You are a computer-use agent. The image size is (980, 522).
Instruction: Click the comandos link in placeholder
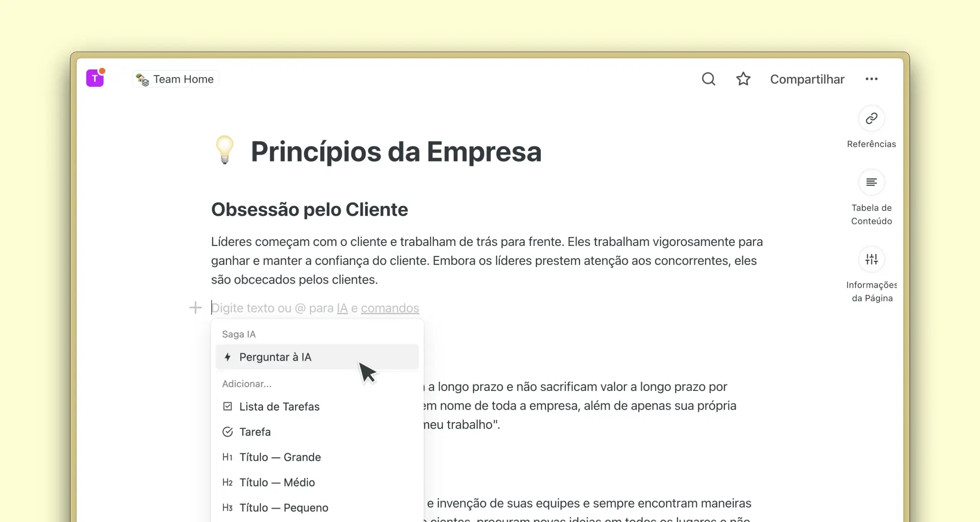pos(390,308)
